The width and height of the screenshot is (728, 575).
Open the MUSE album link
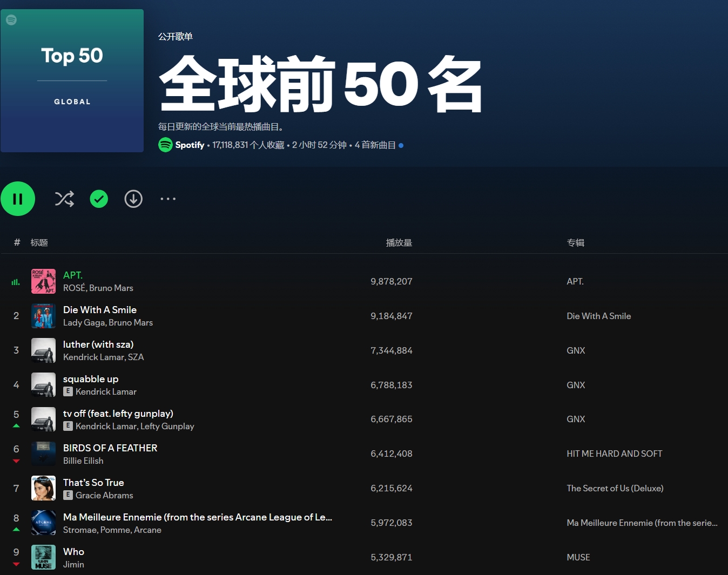(x=578, y=557)
